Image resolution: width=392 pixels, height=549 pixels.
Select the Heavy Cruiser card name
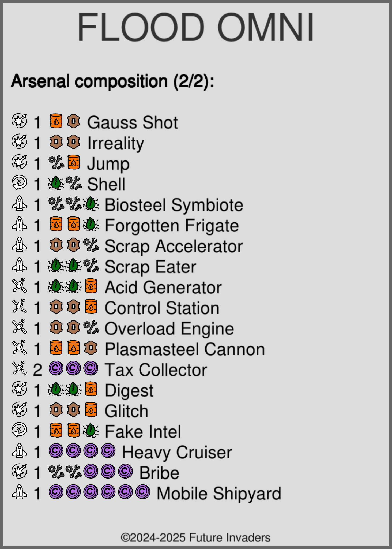point(177,452)
